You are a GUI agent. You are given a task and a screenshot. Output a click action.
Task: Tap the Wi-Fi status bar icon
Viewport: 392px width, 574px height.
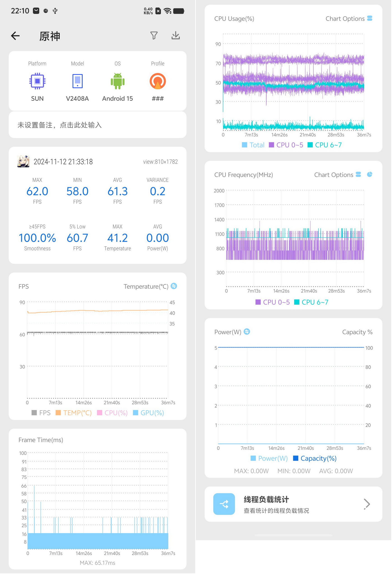(x=168, y=11)
